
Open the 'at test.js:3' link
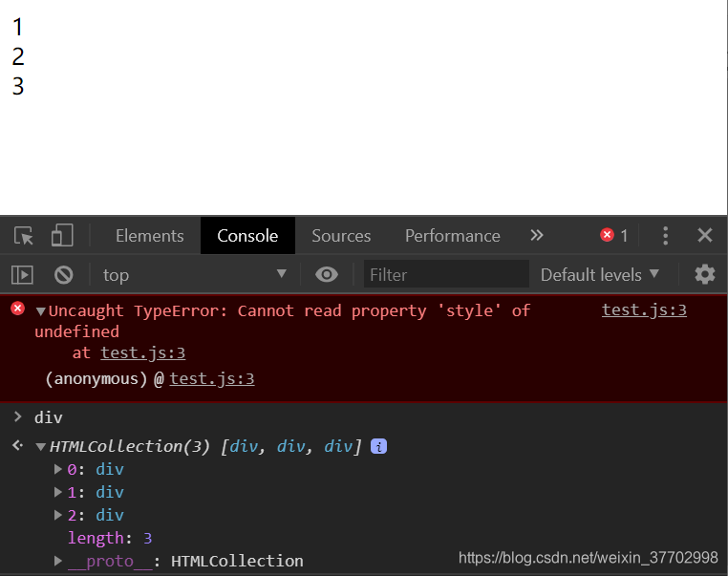[x=143, y=352]
